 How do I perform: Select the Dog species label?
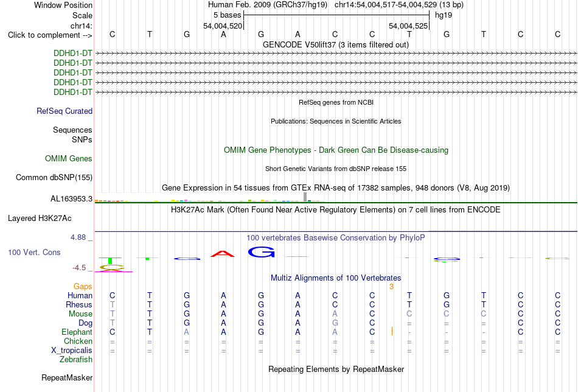(85, 323)
